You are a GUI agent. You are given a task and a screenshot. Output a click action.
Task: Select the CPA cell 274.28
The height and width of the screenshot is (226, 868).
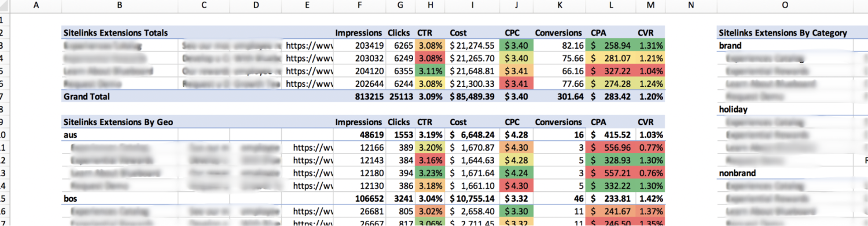(x=611, y=84)
